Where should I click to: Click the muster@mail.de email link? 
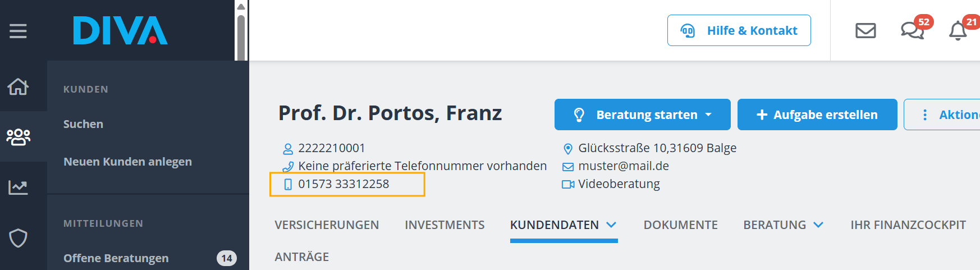coord(623,166)
